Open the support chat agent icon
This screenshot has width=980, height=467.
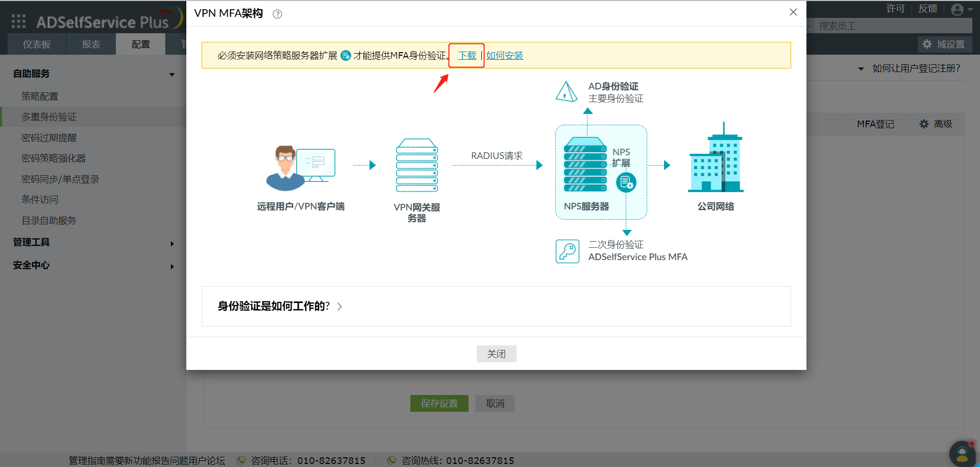[962, 453]
